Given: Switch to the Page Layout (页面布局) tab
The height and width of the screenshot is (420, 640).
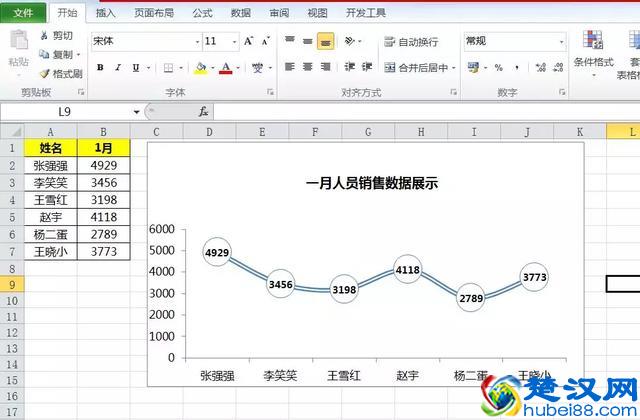Looking at the screenshot, I should (x=154, y=13).
